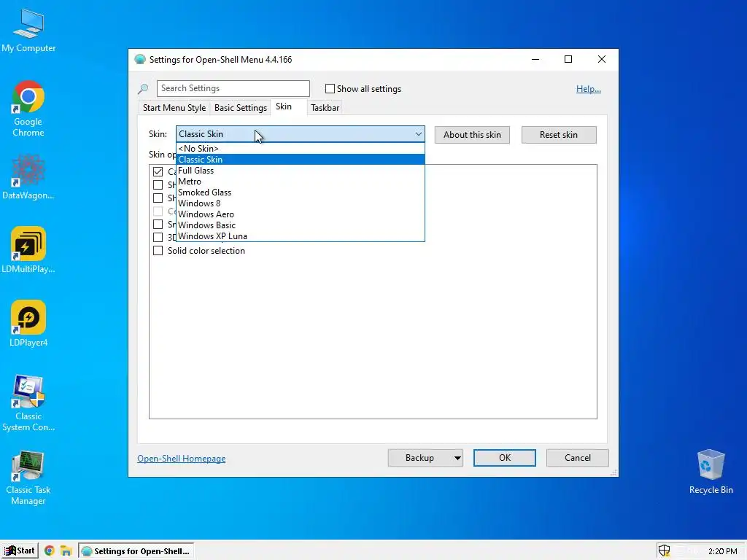Toggle the Solid color selection checkbox
Screen dimensions: 747x560
pos(158,251)
